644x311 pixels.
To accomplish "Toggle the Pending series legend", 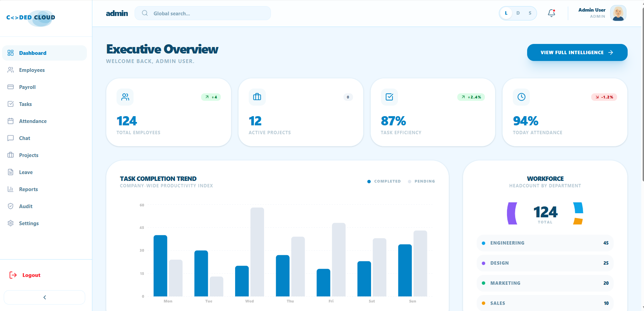I will click(x=421, y=181).
